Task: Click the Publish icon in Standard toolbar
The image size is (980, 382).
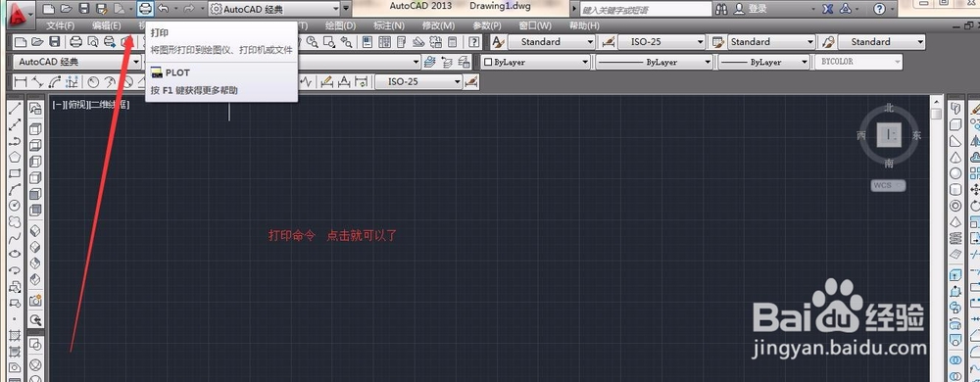Action: 110,42
